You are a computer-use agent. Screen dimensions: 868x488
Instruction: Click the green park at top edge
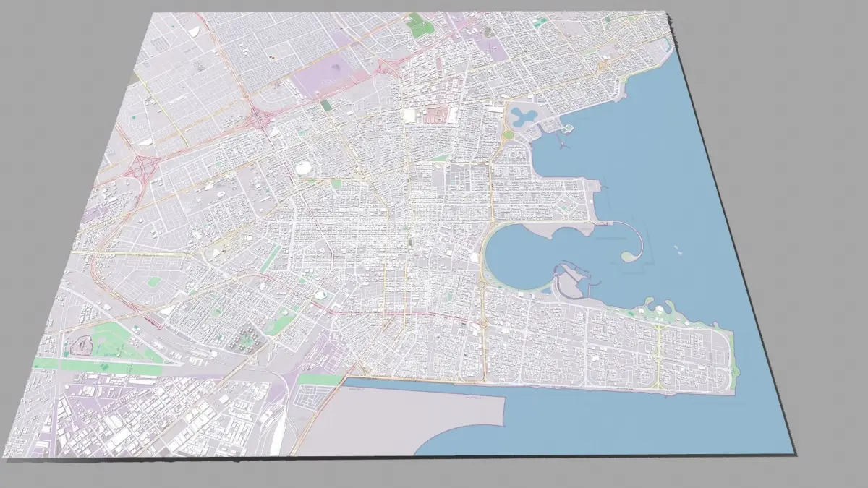tap(417, 25)
